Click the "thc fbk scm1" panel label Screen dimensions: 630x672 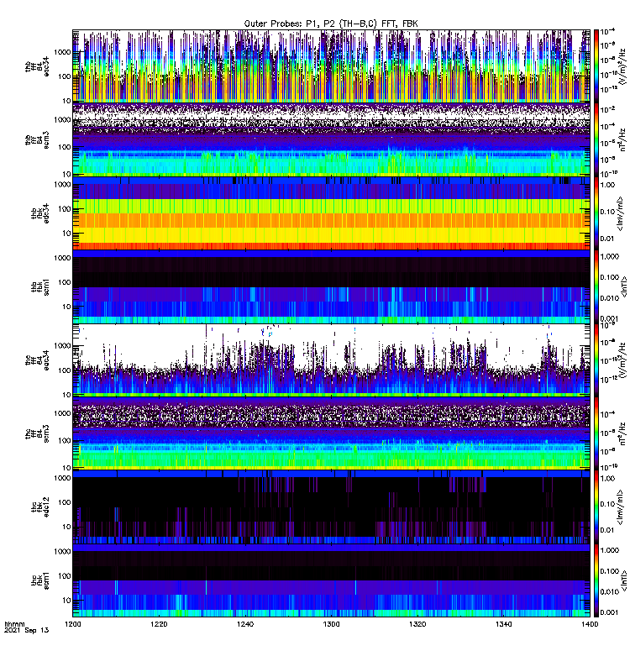point(40,580)
